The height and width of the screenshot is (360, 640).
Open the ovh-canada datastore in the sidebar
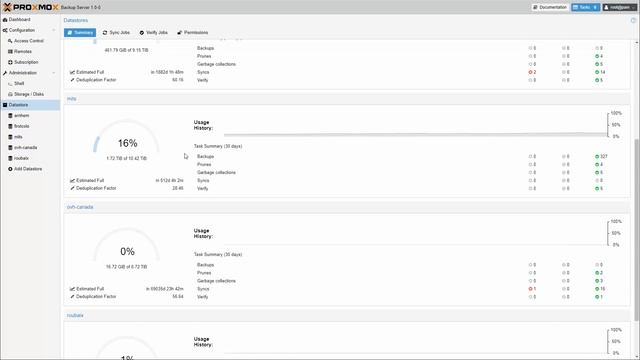tap(25, 147)
